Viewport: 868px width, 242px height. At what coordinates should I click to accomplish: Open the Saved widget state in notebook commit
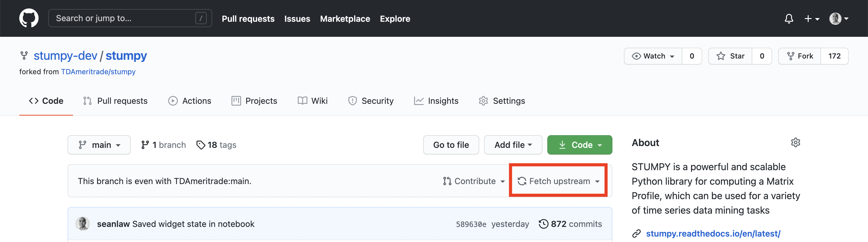coord(193,224)
